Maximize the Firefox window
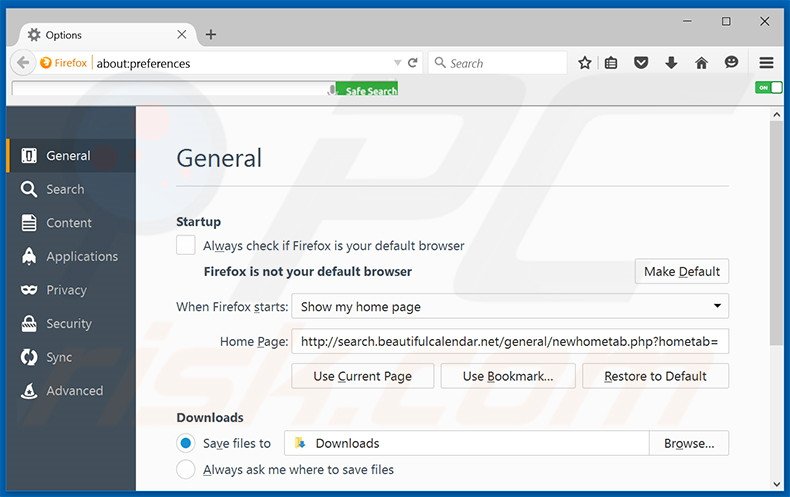The width and height of the screenshot is (790, 497). click(726, 21)
